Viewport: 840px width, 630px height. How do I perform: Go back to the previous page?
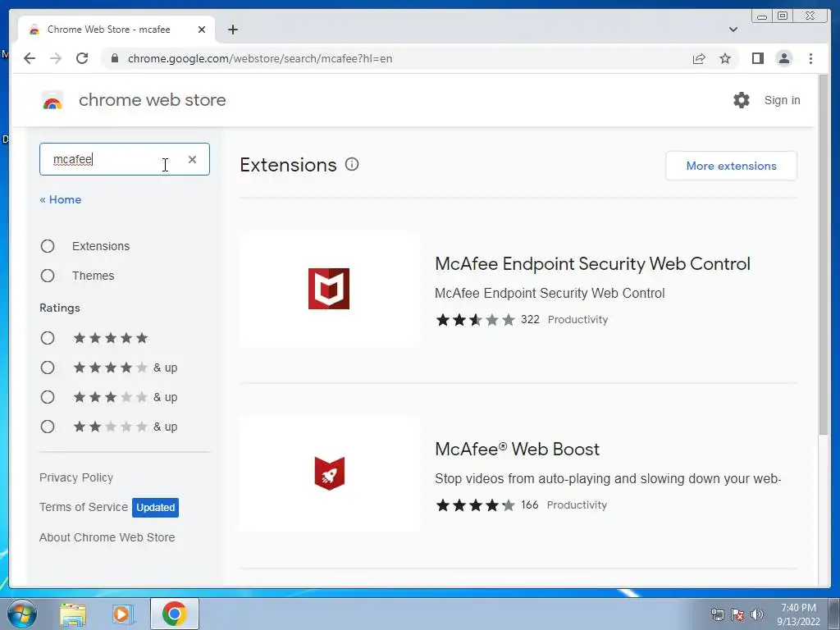(x=30, y=58)
